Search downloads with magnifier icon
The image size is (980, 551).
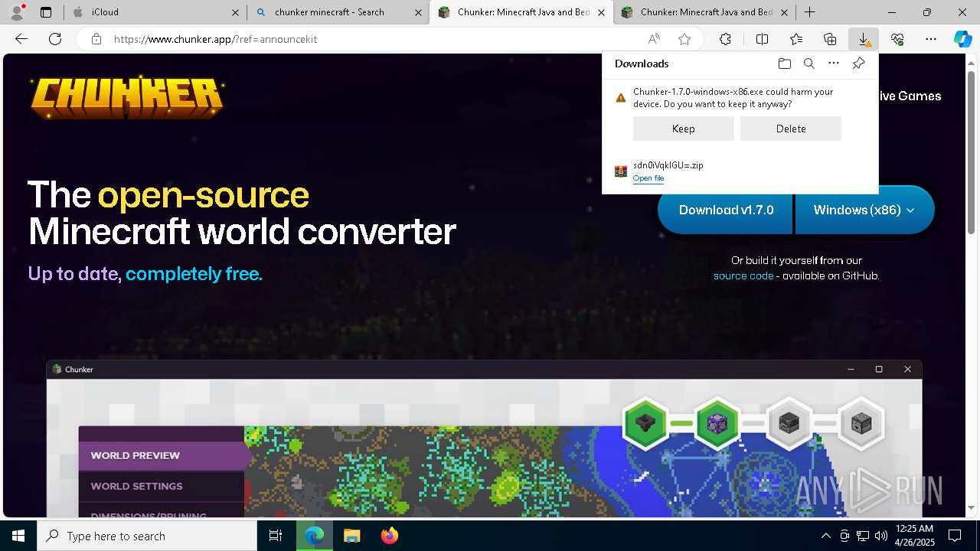pyautogui.click(x=808, y=64)
